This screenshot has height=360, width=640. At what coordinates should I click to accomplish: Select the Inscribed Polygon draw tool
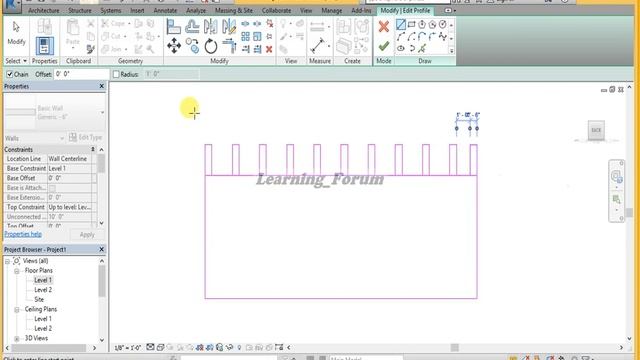[422, 24]
